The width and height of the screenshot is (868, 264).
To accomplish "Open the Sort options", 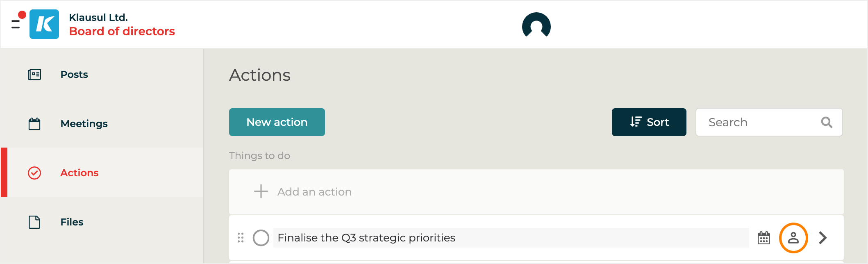I will point(649,122).
